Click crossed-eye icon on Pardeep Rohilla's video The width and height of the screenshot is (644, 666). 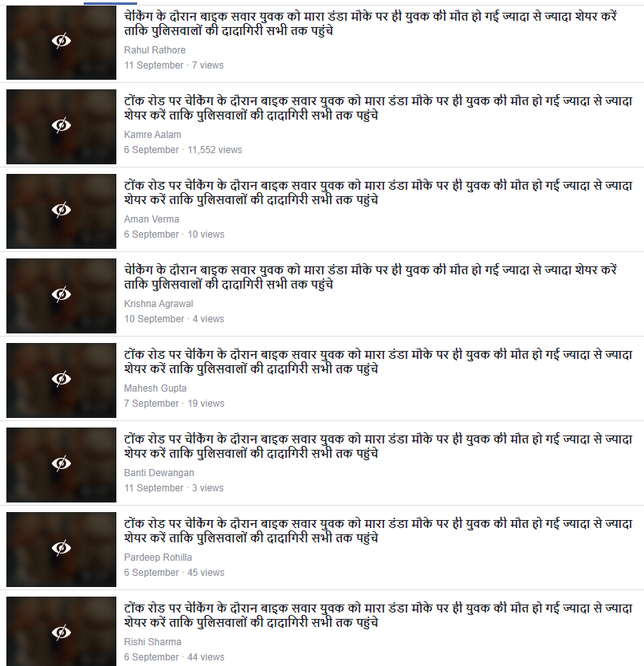(x=61, y=548)
